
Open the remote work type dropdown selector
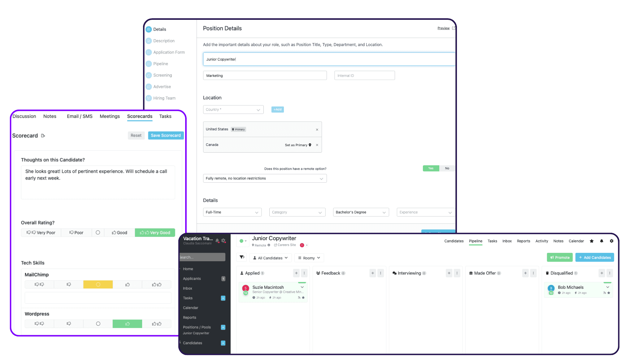pyautogui.click(x=265, y=178)
